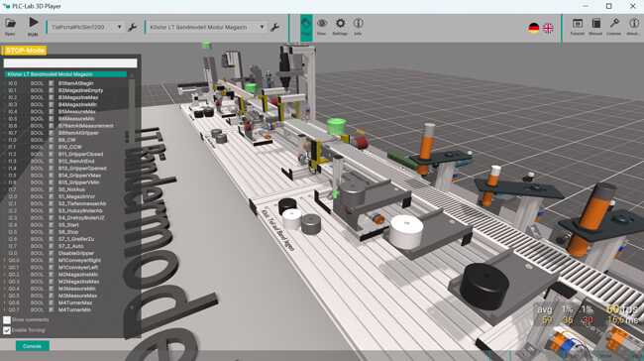Open the Console button
The image size is (644, 361).
33,346
